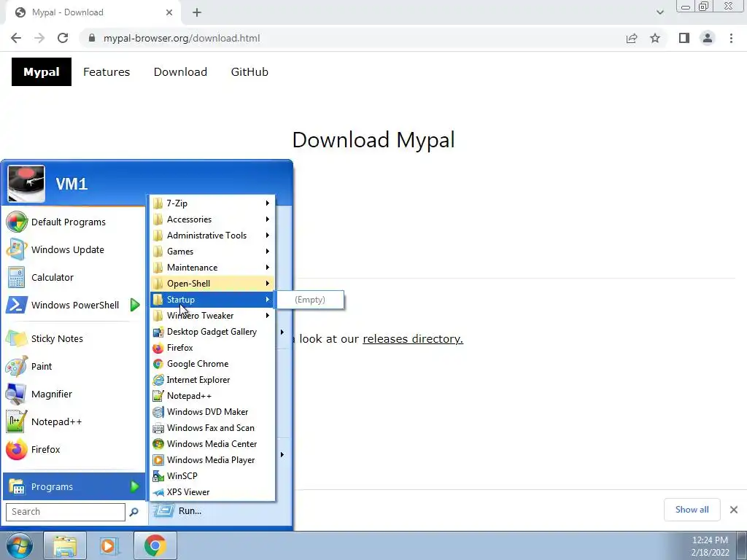Image resolution: width=747 pixels, height=560 pixels.
Task: Expand the Maintenance folder
Action: (212, 268)
